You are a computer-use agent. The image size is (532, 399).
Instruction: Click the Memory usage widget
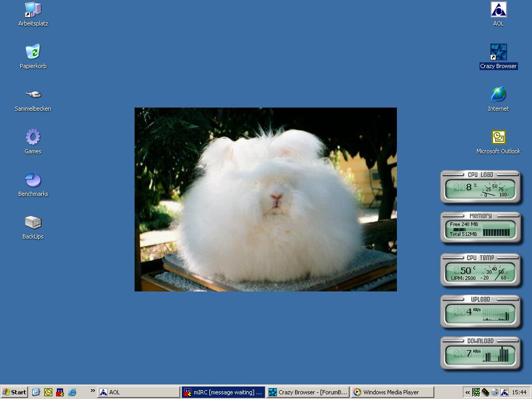[x=481, y=228]
